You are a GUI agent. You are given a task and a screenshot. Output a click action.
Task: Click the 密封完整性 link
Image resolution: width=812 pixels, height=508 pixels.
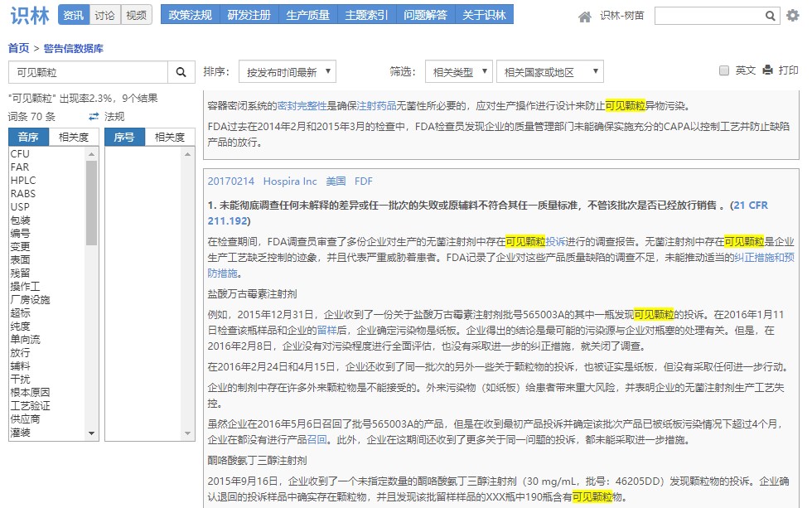pyautogui.click(x=302, y=105)
